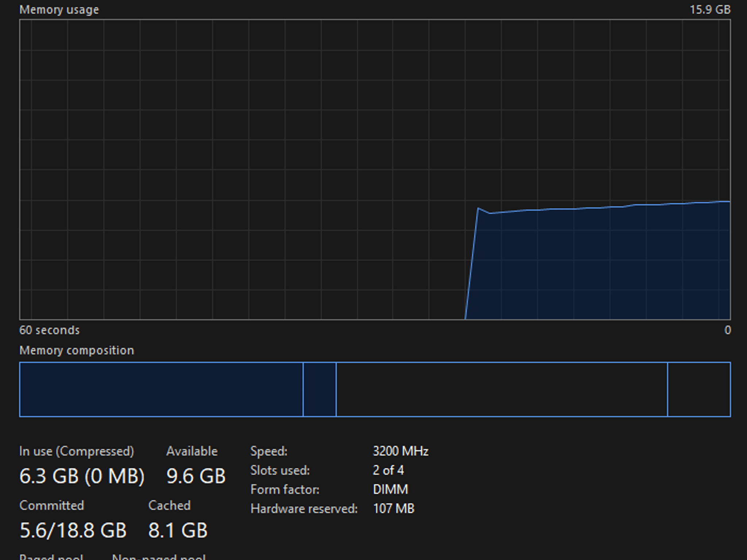Click the Memory composition heading
This screenshot has width=747, height=560.
(x=77, y=350)
